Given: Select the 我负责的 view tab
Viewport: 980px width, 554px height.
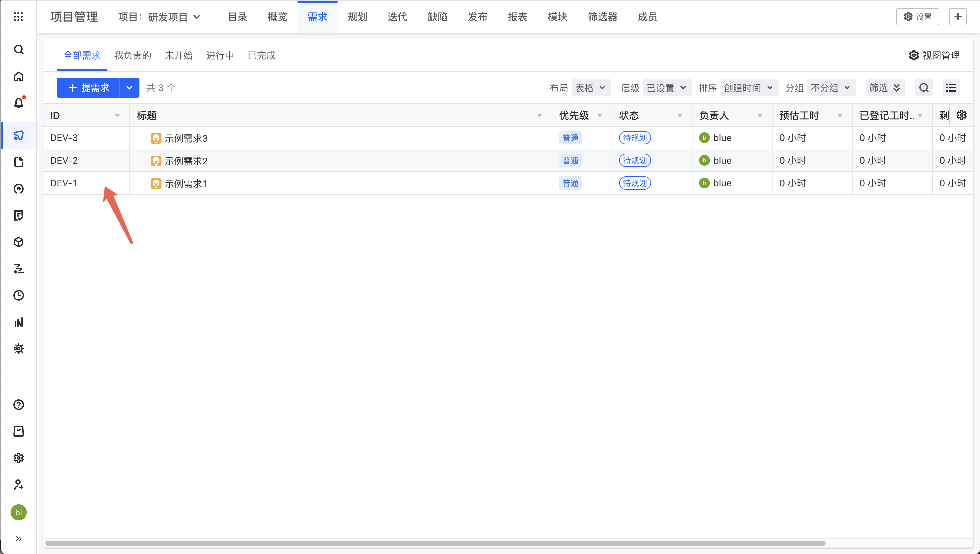Looking at the screenshot, I should tap(132, 56).
